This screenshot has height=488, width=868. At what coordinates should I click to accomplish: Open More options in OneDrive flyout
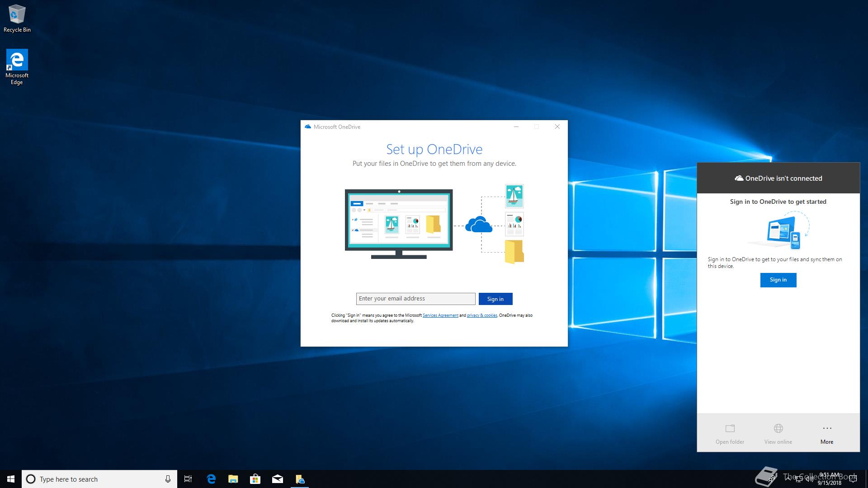pyautogui.click(x=827, y=434)
